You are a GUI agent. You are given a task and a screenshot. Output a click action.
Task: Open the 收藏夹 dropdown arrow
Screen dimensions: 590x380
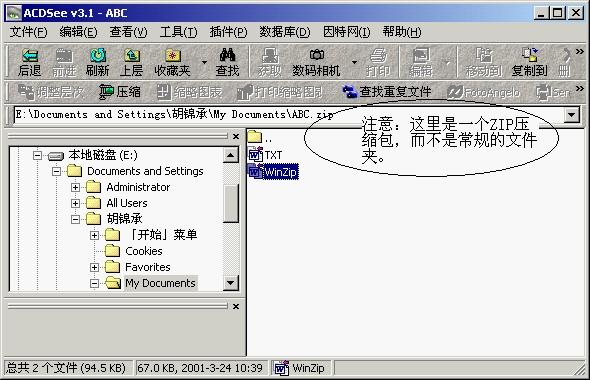click(204, 62)
